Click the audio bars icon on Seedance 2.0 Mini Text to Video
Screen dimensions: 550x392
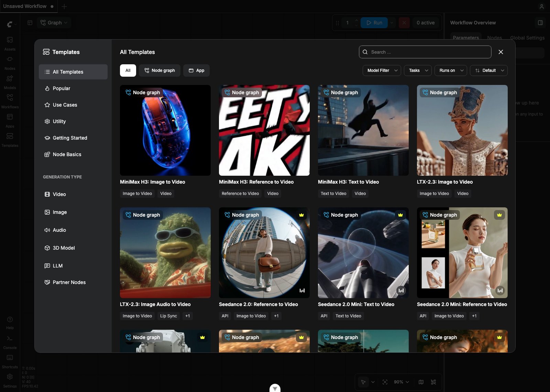(401, 291)
